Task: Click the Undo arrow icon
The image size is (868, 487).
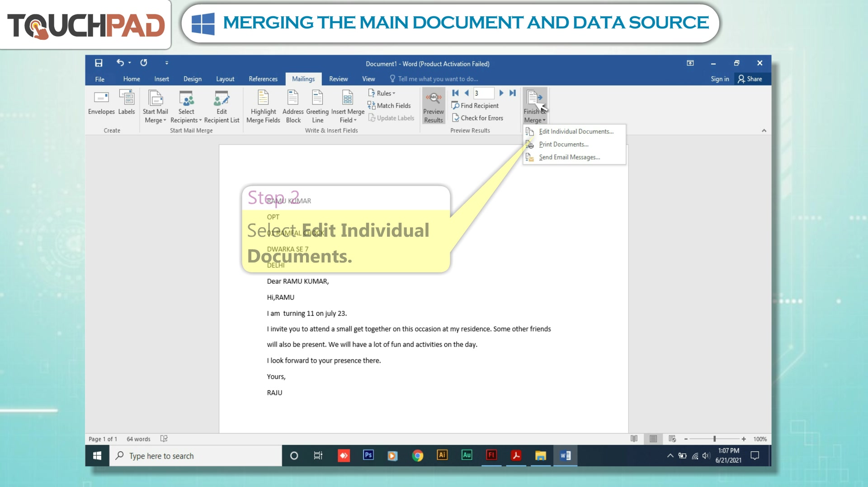Action: click(120, 63)
